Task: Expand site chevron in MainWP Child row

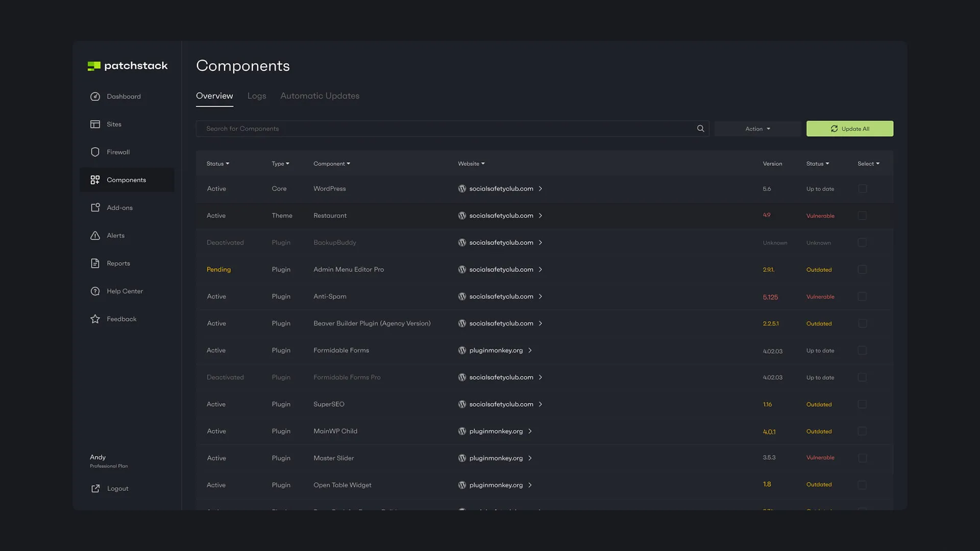Action: [530, 431]
